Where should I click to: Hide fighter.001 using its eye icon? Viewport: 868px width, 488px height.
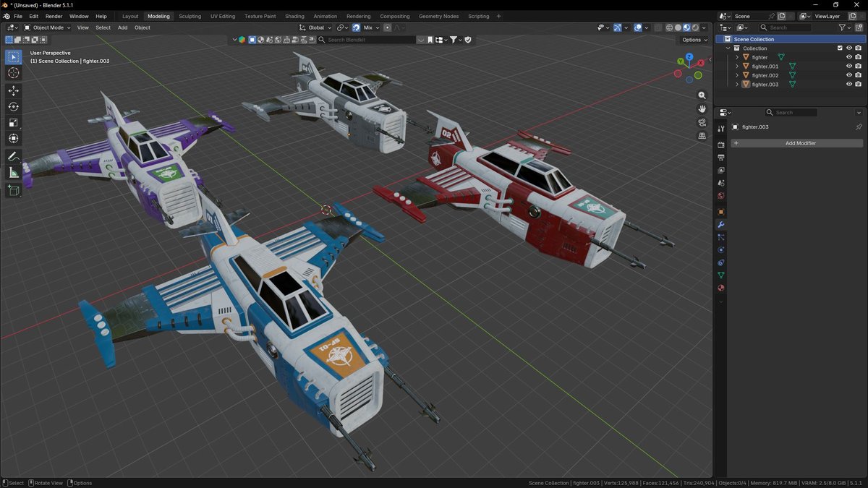(x=849, y=67)
